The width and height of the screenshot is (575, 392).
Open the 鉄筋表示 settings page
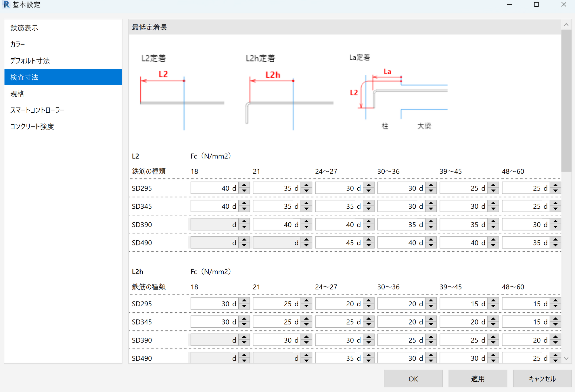pos(24,28)
